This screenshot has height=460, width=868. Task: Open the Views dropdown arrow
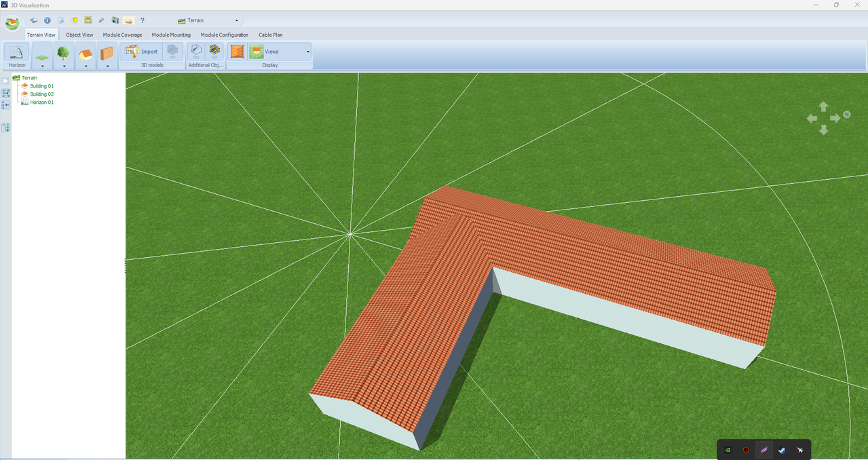[x=307, y=52]
